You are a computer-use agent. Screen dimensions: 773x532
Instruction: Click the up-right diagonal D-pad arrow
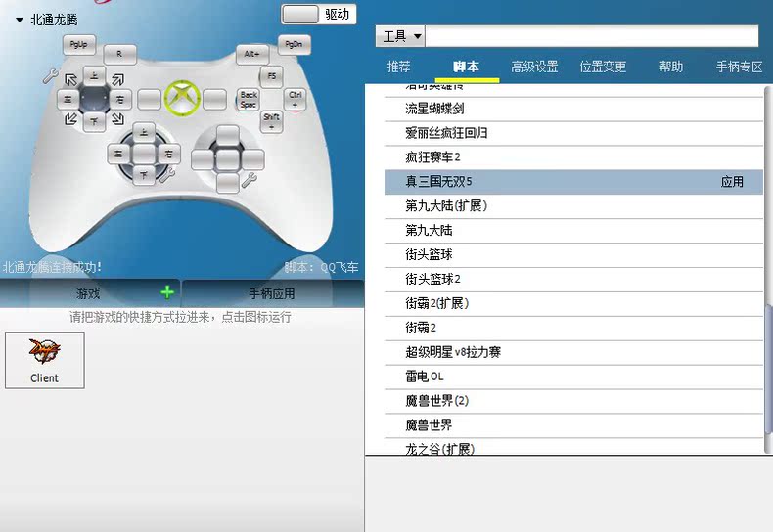117,79
